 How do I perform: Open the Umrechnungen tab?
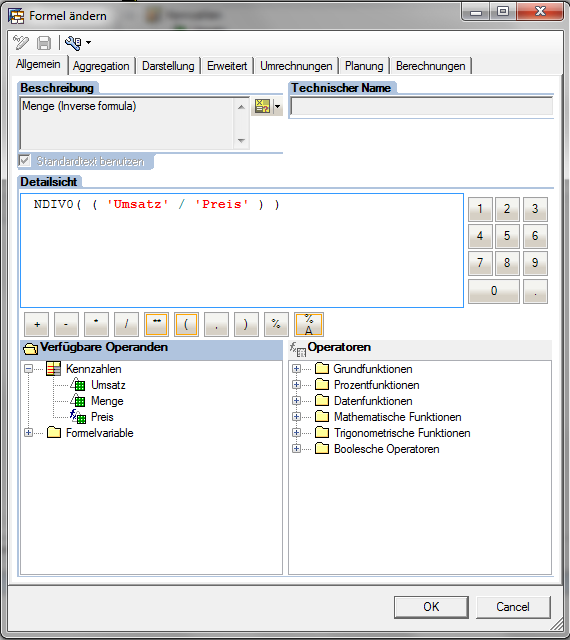click(x=296, y=66)
